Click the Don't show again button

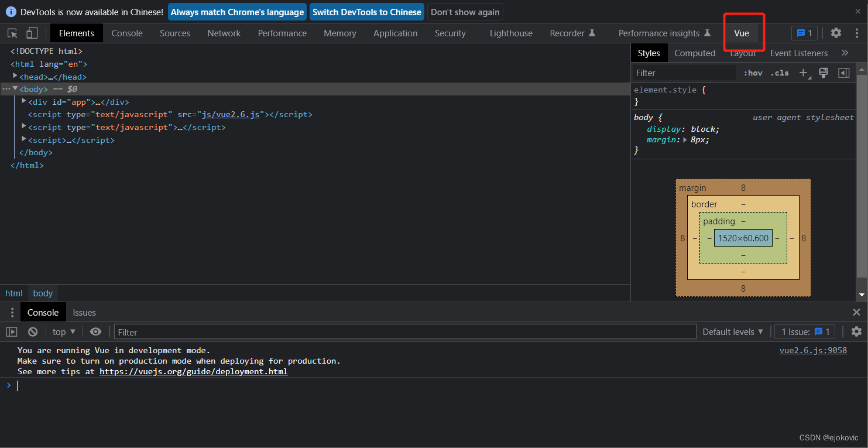[x=465, y=12]
